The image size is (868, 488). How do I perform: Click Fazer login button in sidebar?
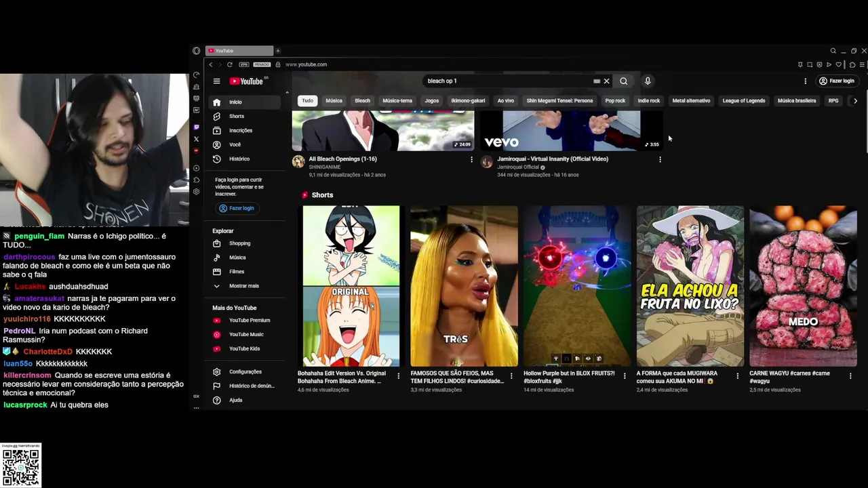point(237,209)
